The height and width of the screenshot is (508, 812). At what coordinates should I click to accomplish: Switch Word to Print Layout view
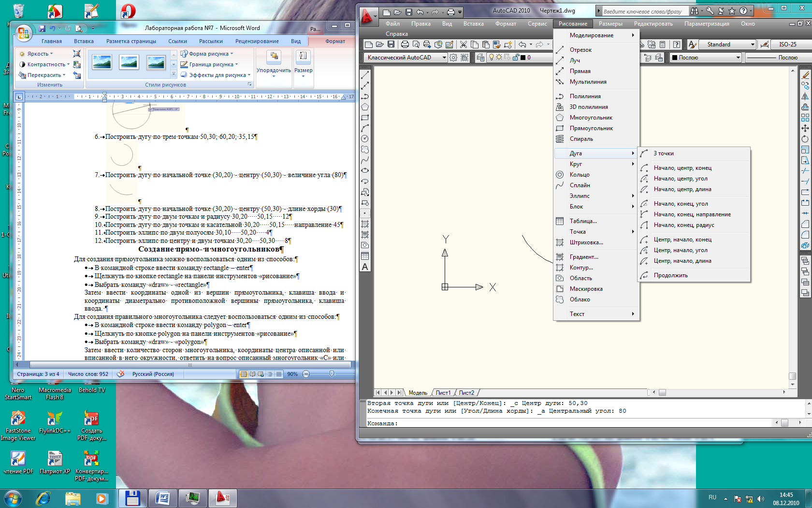(x=244, y=374)
